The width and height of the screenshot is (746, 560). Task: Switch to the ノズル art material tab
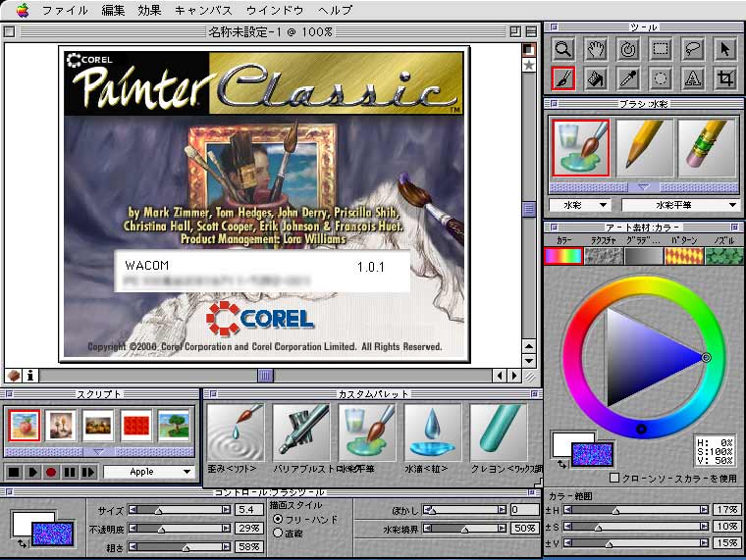[723, 256]
